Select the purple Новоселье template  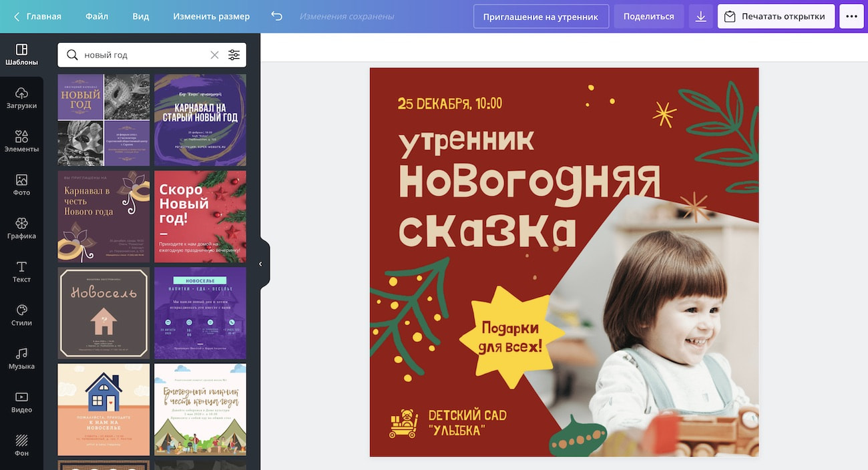point(200,313)
